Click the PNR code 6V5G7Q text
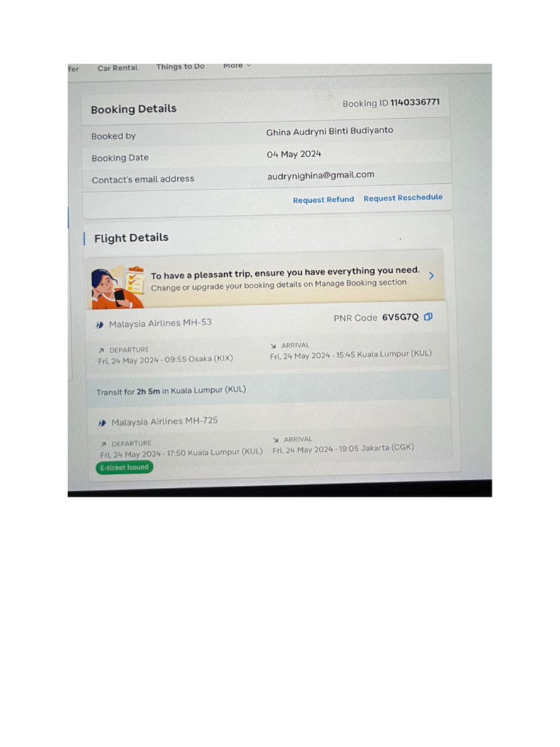 (x=400, y=317)
